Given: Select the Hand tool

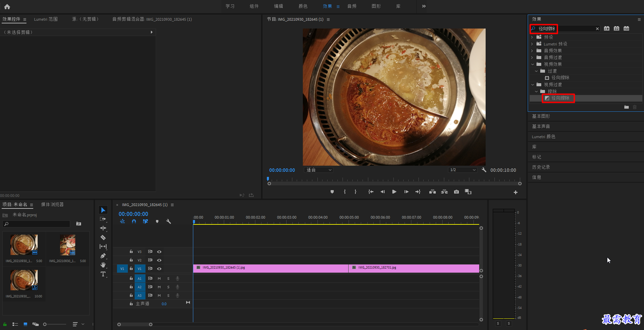Looking at the screenshot, I should (103, 265).
